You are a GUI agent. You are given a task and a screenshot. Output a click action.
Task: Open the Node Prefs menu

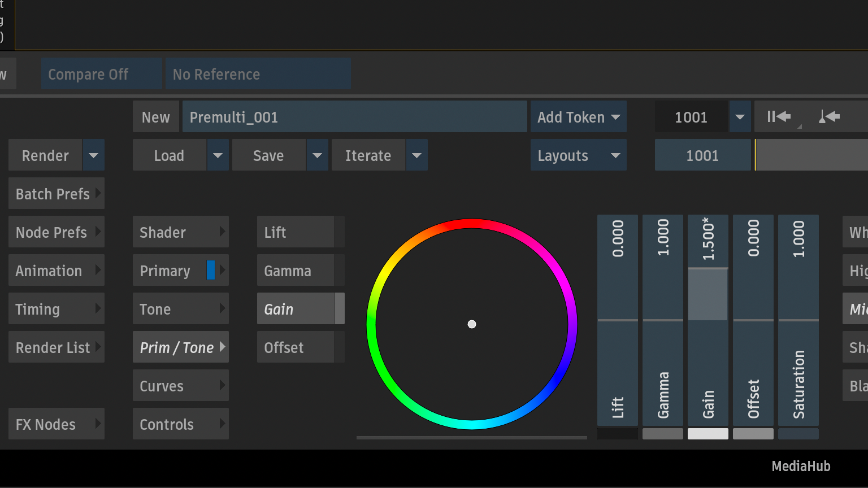click(57, 232)
